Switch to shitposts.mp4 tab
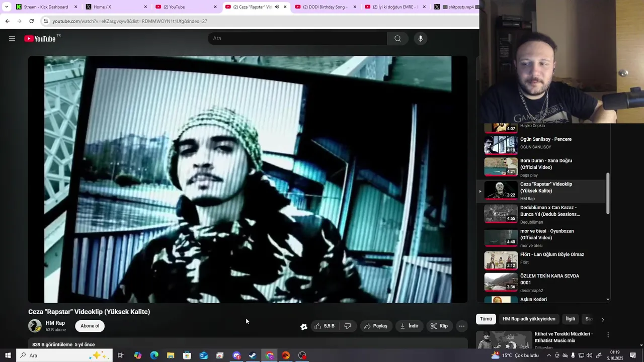The height and width of the screenshot is (362, 644). point(457,7)
